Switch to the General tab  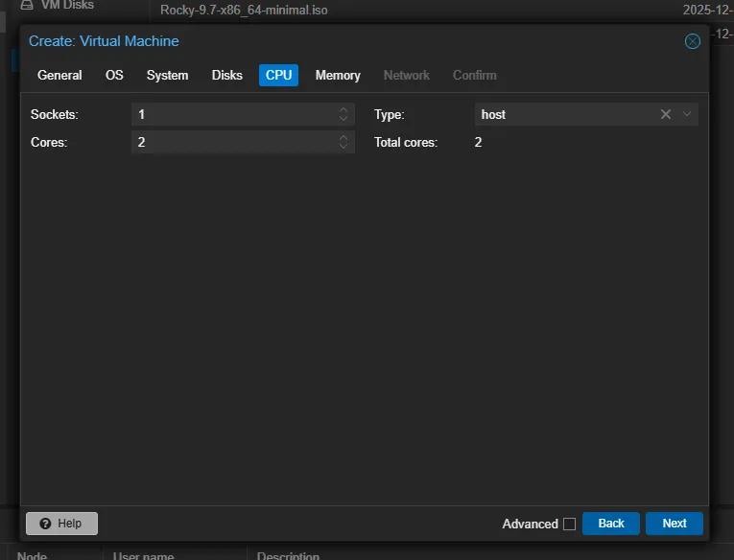click(x=59, y=76)
